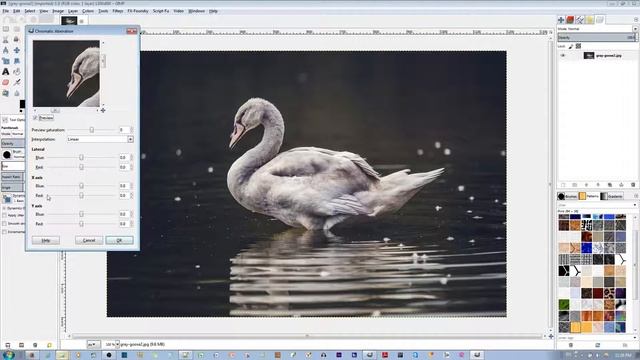This screenshot has width=640, height=360.
Task: Click the Lateral Red slider handle
Action: point(81,167)
